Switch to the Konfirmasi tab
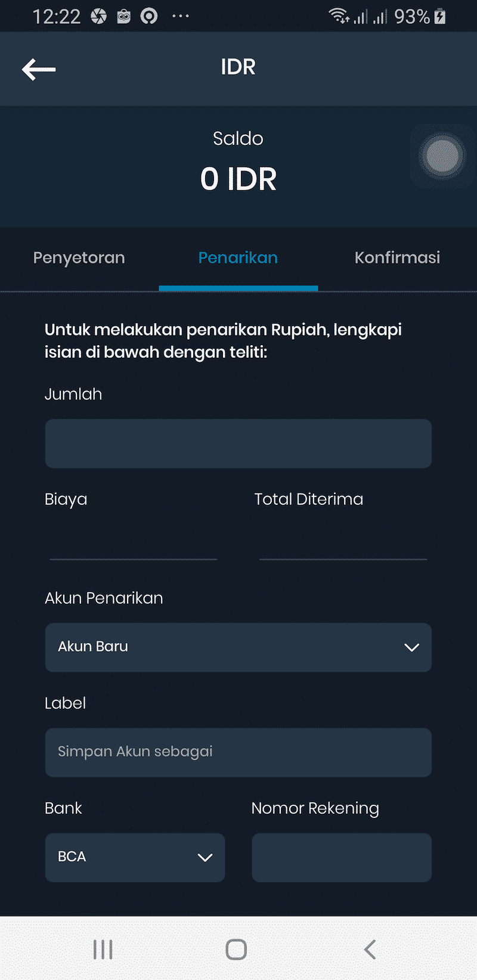The height and width of the screenshot is (980, 477). pos(397,258)
